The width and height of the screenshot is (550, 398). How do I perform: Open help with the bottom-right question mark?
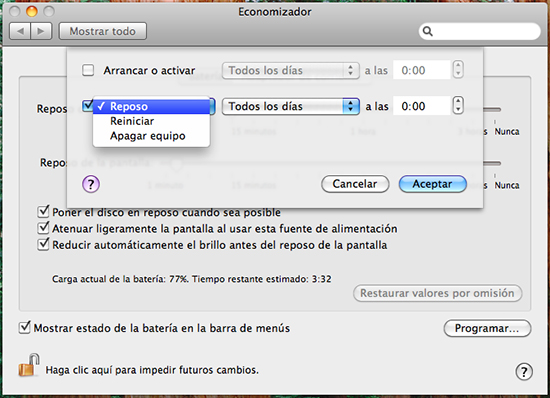[x=524, y=371]
